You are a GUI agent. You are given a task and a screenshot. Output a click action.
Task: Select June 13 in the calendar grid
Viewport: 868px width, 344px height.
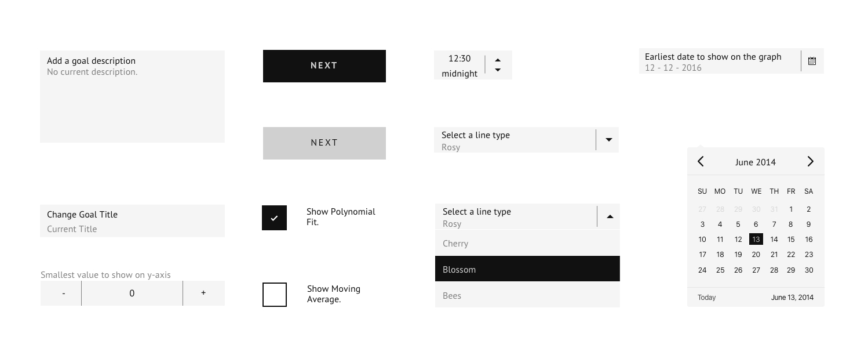point(756,239)
